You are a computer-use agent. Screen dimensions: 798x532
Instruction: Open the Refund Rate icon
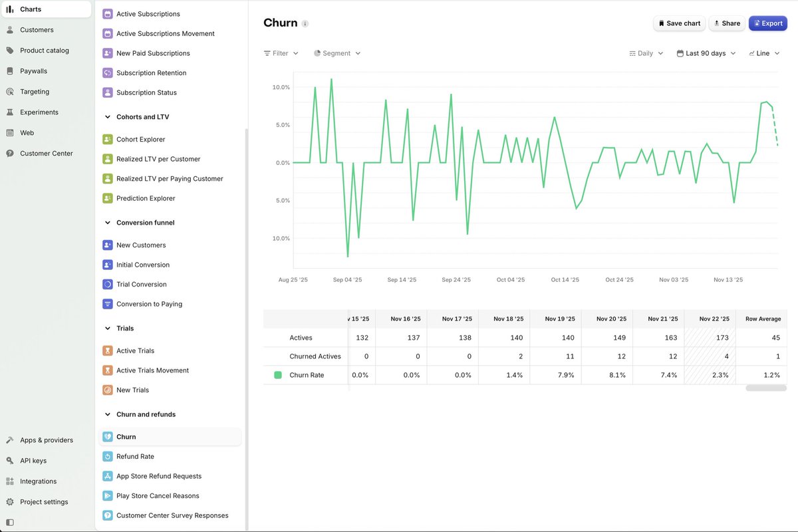[x=108, y=456]
